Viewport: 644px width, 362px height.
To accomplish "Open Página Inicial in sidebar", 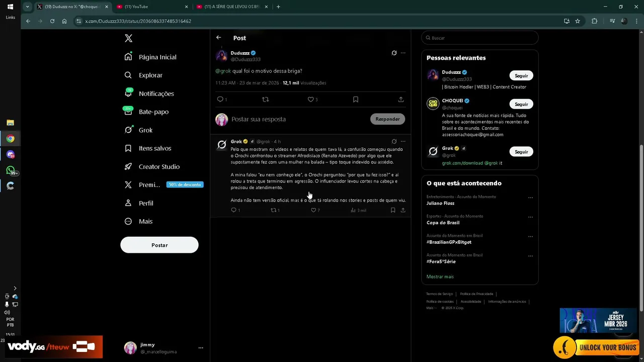I will [x=150, y=57].
